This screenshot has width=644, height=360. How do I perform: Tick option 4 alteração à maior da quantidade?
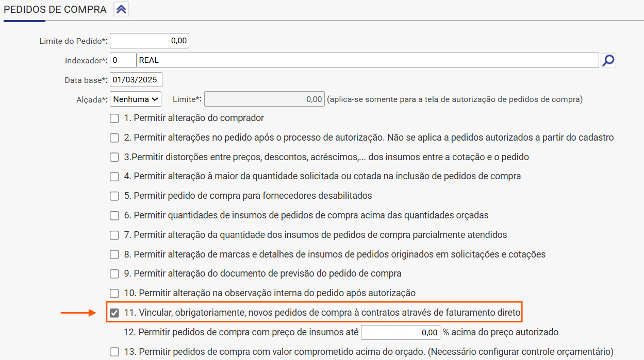pos(114,177)
